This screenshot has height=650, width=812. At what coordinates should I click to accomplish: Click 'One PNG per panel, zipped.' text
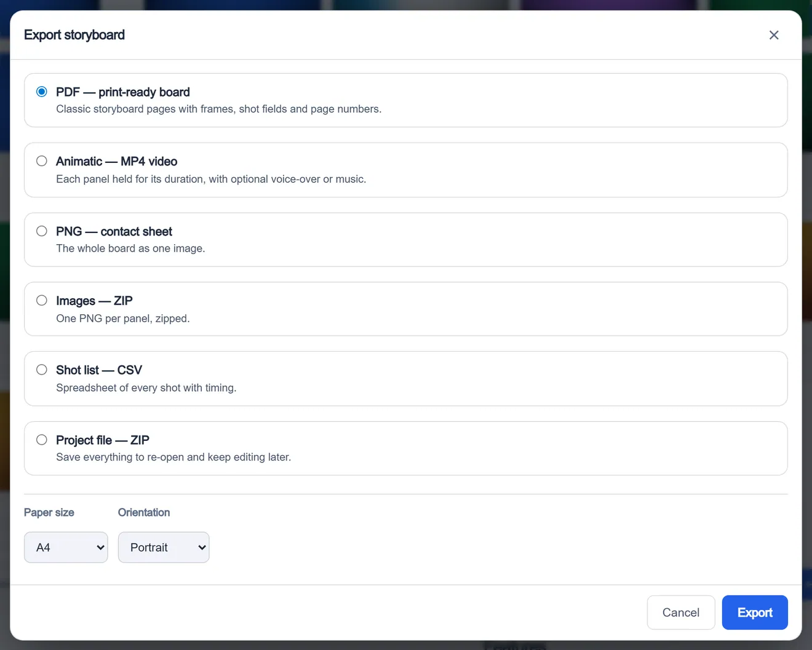[x=123, y=319]
